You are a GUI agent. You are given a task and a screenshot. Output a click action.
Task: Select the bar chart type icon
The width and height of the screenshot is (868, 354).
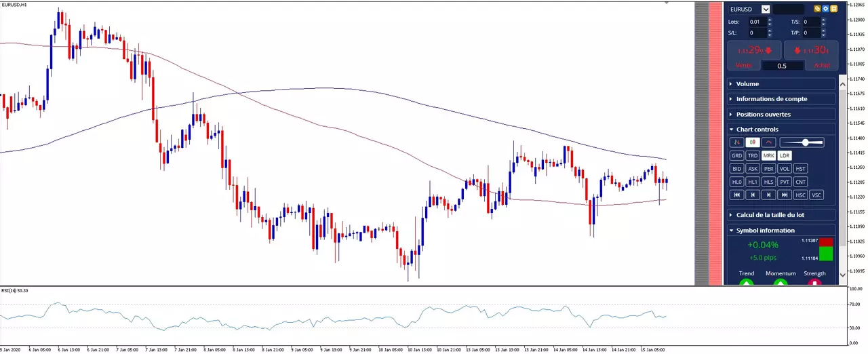coord(736,142)
